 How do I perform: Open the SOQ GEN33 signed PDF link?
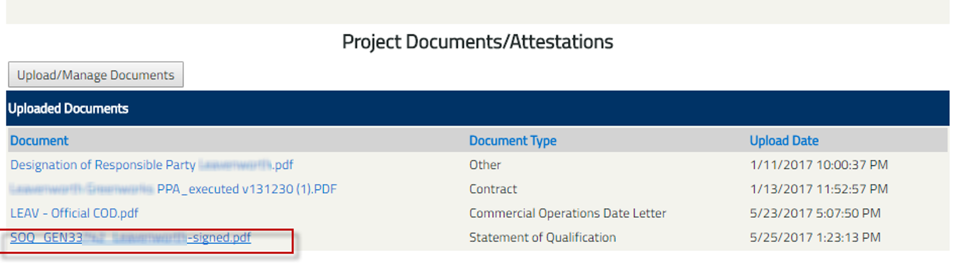pyautogui.click(x=131, y=237)
